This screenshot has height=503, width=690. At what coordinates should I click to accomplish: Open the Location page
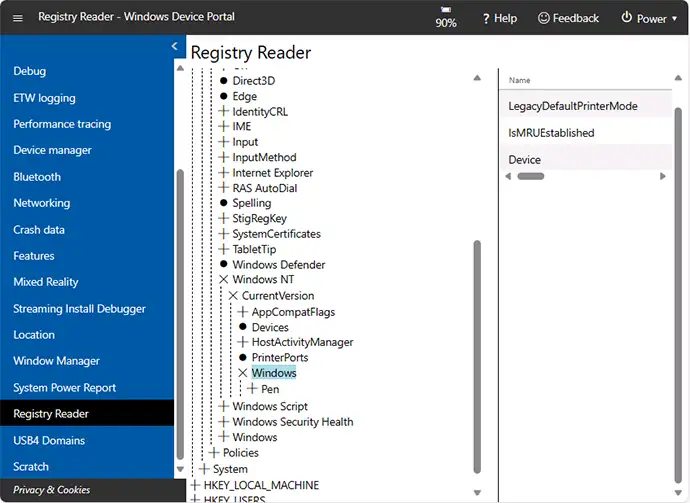[34, 335]
